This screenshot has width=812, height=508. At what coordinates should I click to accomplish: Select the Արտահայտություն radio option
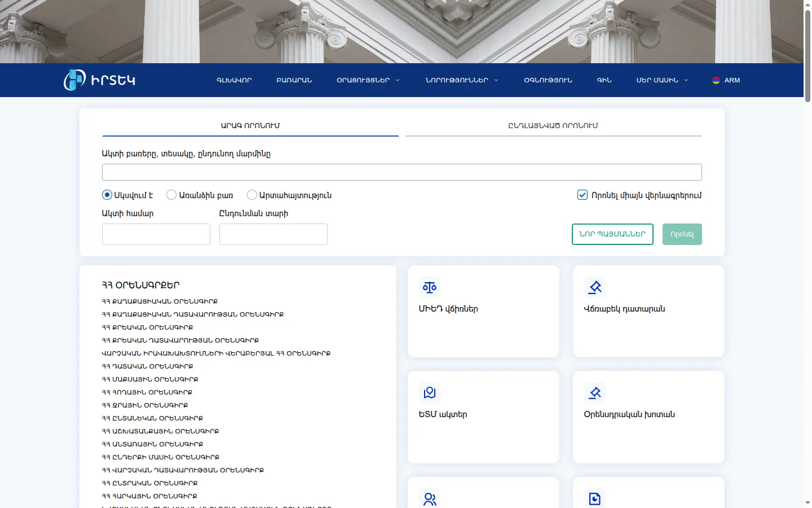coord(252,195)
